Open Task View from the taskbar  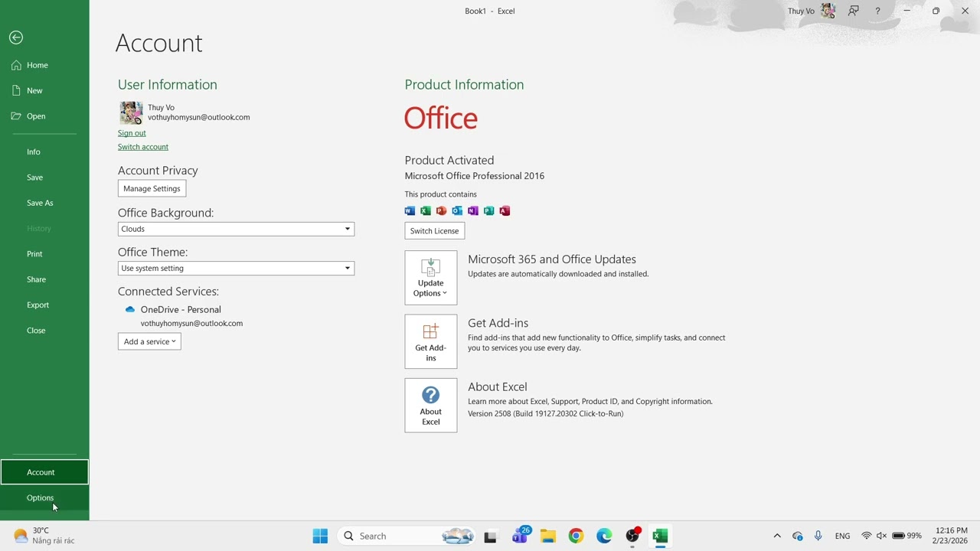(491, 536)
